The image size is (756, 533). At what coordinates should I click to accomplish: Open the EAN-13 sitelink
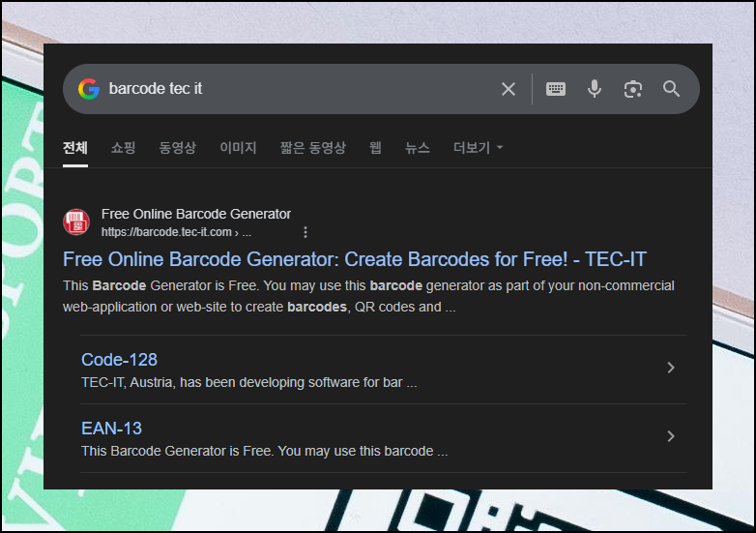tap(111, 429)
